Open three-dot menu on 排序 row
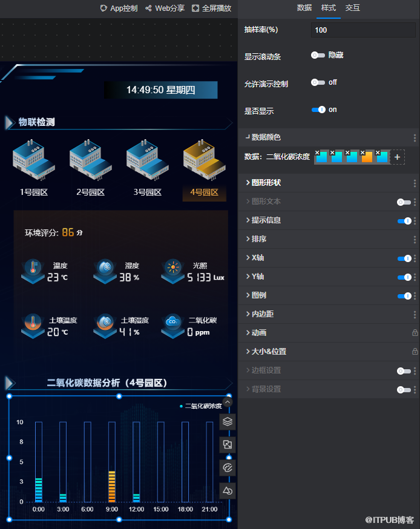Viewport: 420px width, 529px height. coord(415,240)
